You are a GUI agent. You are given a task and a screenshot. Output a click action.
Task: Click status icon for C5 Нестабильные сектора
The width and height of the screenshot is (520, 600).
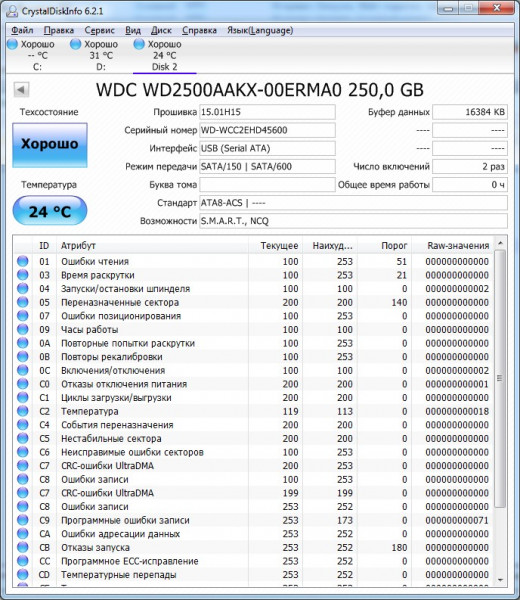pos(23,438)
